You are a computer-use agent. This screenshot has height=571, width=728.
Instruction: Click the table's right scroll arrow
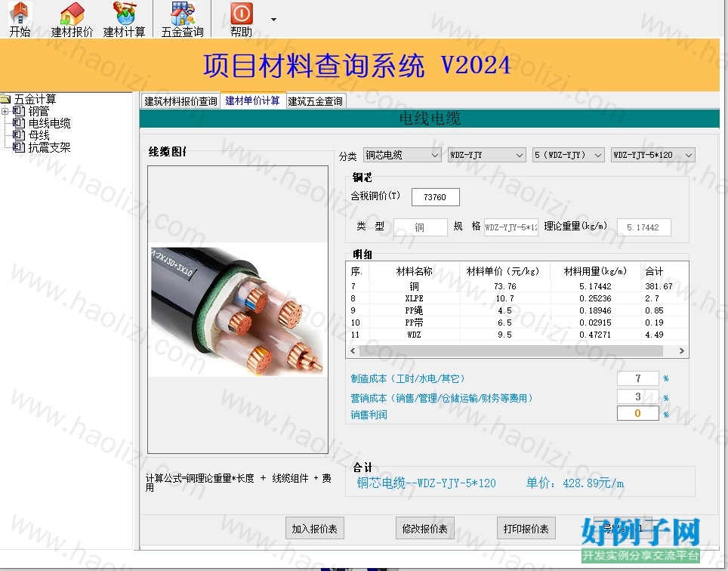click(682, 350)
